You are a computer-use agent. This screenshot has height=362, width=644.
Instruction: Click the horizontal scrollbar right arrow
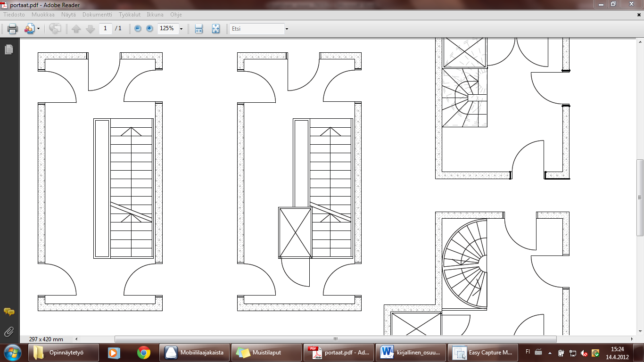click(632, 339)
